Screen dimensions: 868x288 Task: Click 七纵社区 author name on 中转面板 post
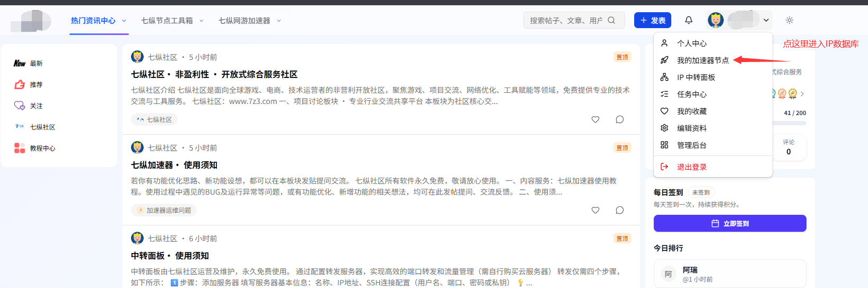pos(162,238)
